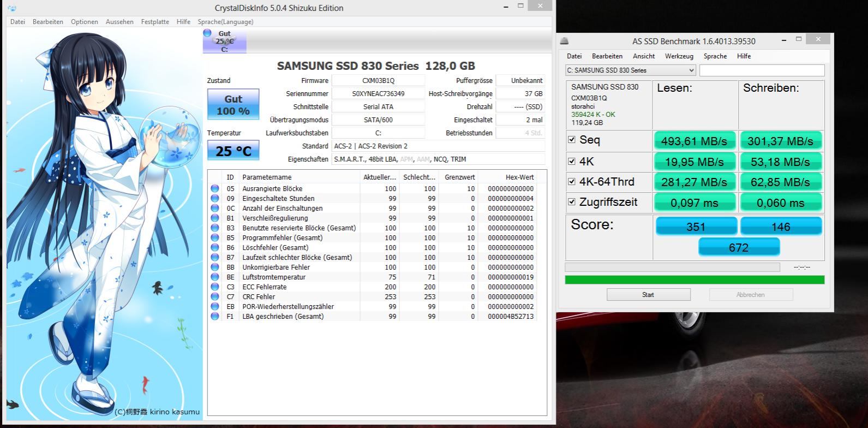The width and height of the screenshot is (868, 428).
Task: Select the Gut 25 °C C: drive tab
Action: coord(224,41)
